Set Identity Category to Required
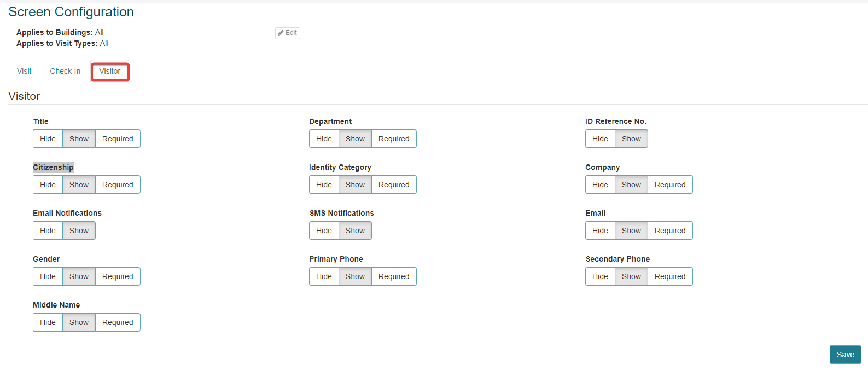This screenshot has height=372, width=868. (x=394, y=185)
